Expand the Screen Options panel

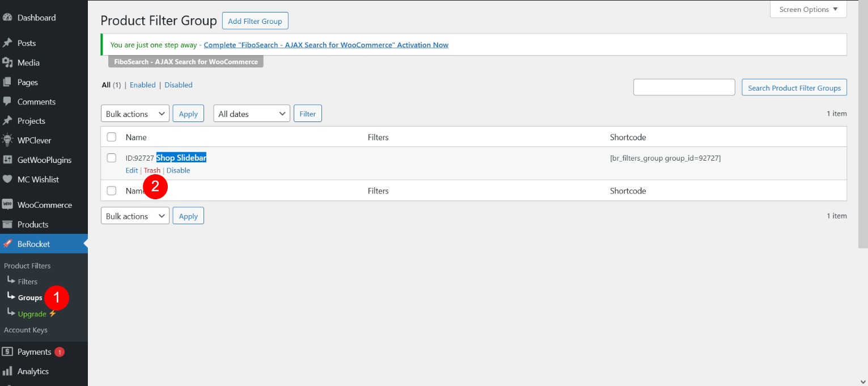(x=808, y=9)
